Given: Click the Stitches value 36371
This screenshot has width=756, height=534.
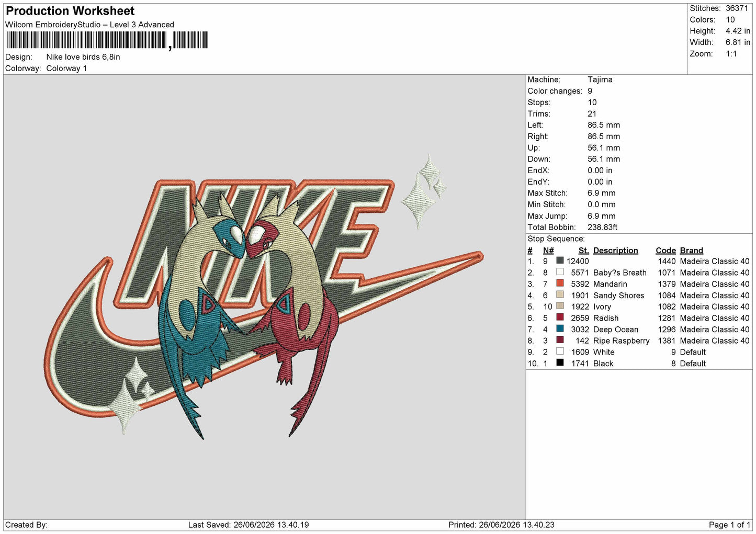Looking at the screenshot, I should point(737,8).
